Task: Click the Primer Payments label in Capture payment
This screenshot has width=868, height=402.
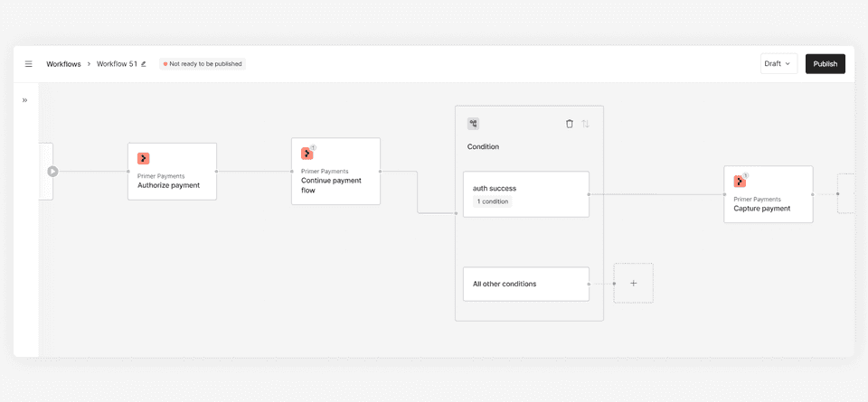Action: point(758,199)
